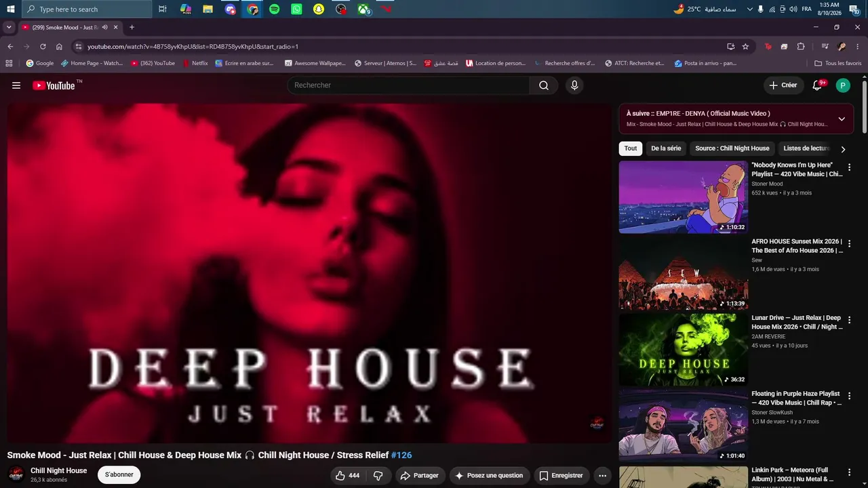
Task: Go back to the previous page
Action: click(10, 47)
